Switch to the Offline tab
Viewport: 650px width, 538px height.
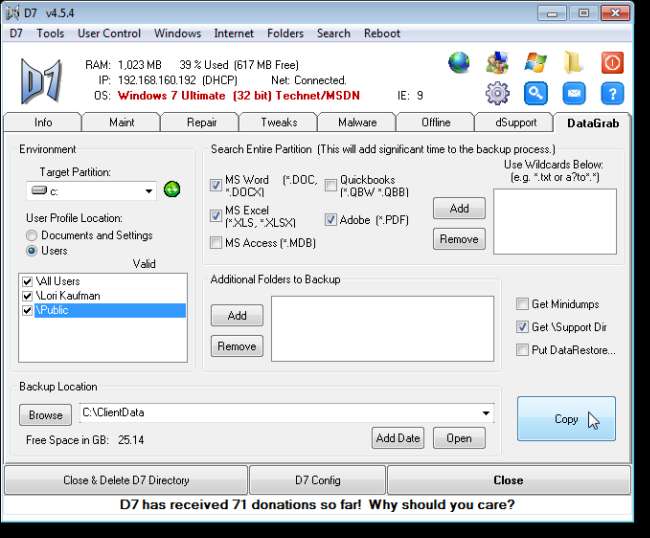click(436, 123)
